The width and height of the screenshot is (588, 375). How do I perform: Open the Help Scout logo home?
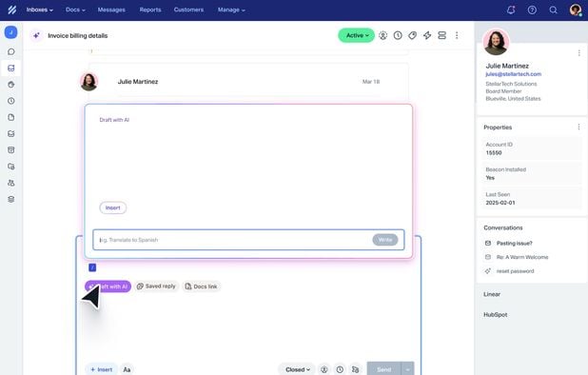(x=12, y=10)
